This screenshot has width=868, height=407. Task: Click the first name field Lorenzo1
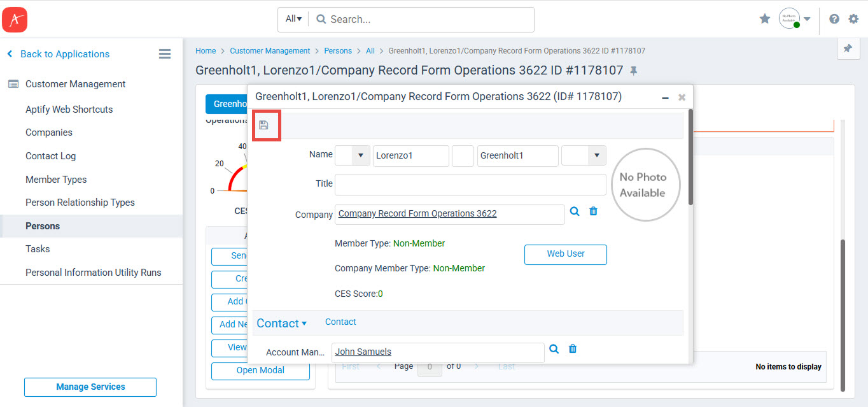[x=411, y=155]
